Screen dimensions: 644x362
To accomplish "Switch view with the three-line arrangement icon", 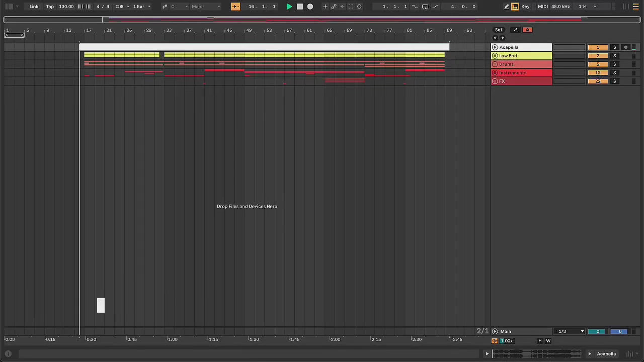I will point(636,7).
